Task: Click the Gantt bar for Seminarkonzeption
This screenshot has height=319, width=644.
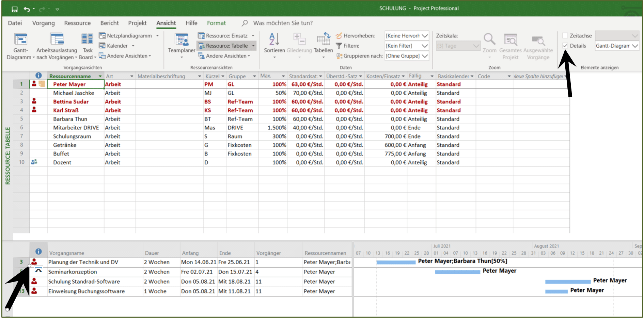Action: pyautogui.click(x=457, y=272)
